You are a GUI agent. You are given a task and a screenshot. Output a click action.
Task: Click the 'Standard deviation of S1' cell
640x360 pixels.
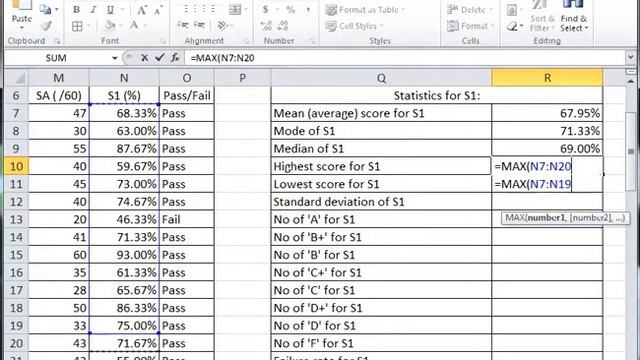(x=381, y=202)
